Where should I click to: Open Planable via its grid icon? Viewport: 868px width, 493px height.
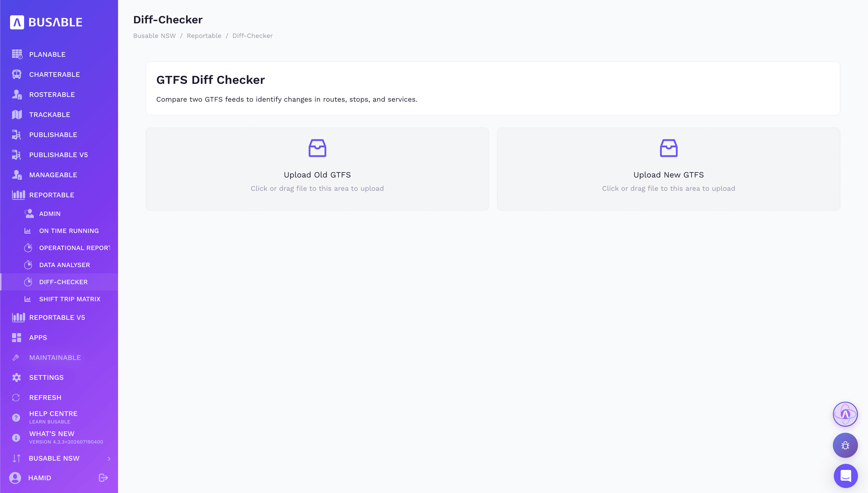17,54
